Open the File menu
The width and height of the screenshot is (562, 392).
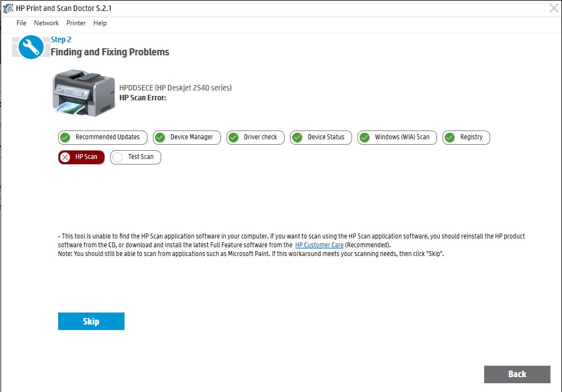coord(21,23)
